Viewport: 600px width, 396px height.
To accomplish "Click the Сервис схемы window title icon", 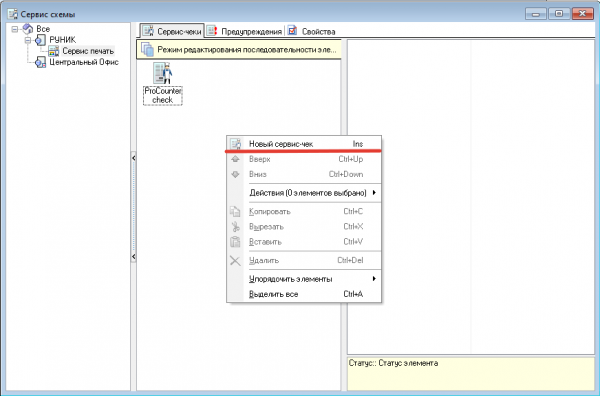I will (13, 14).
